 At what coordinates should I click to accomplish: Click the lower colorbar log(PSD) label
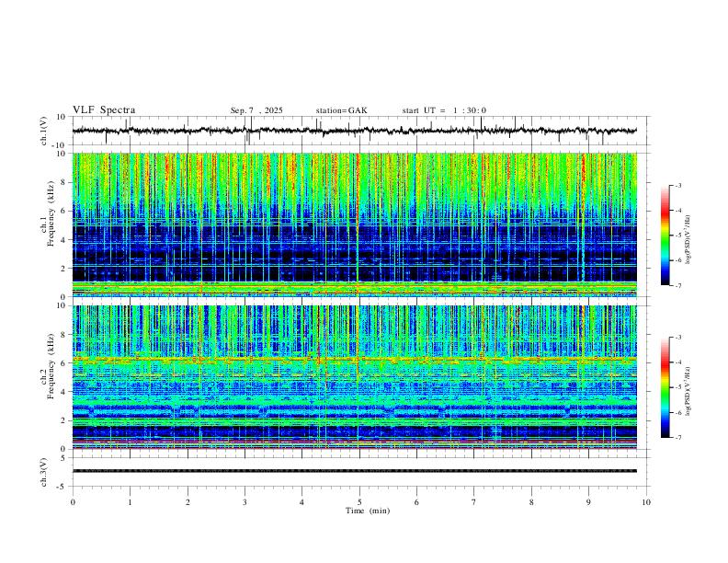point(688,391)
